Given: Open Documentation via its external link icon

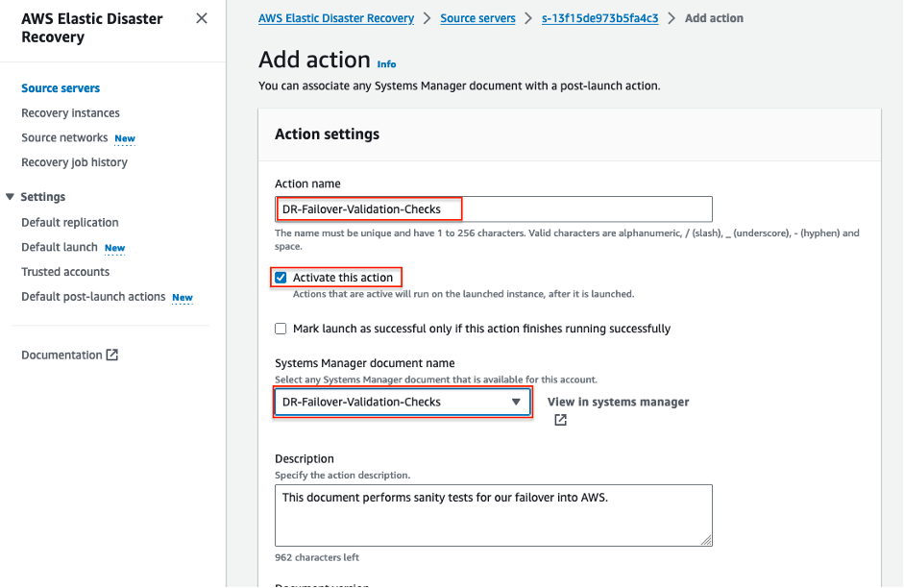Looking at the screenshot, I should [x=110, y=355].
